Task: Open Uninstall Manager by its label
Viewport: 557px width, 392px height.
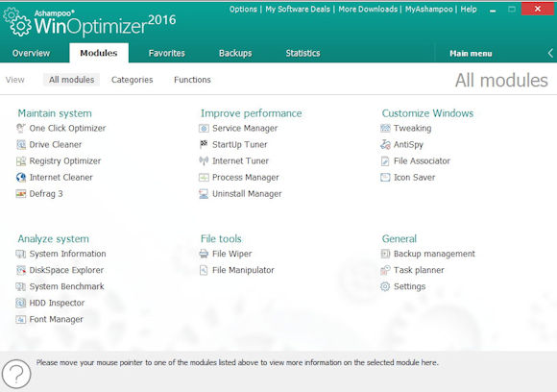Action: coord(247,194)
